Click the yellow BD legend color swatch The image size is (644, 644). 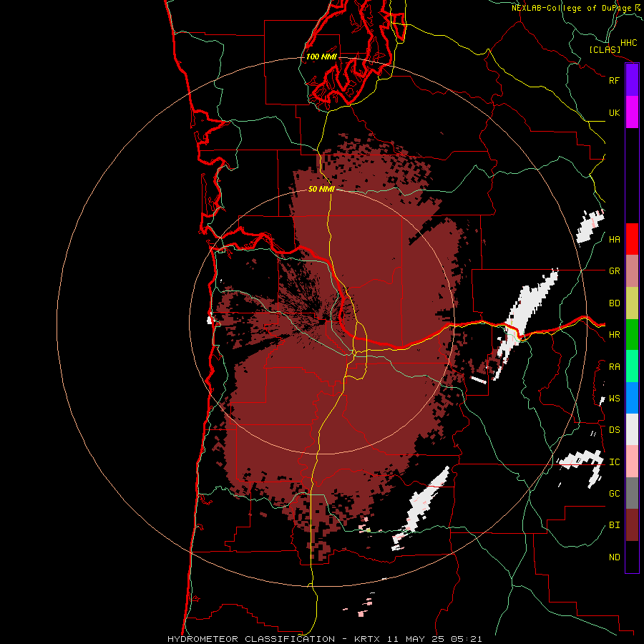(632, 303)
